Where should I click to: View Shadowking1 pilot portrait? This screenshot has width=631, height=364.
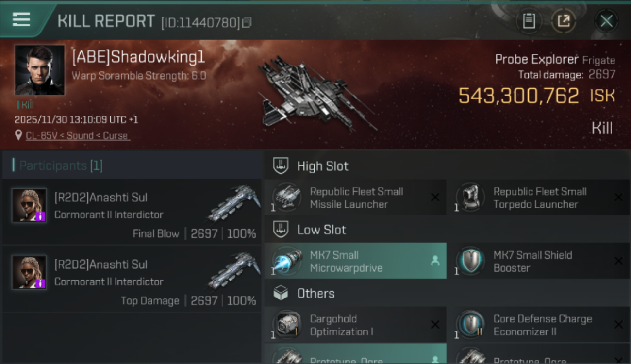(39, 70)
